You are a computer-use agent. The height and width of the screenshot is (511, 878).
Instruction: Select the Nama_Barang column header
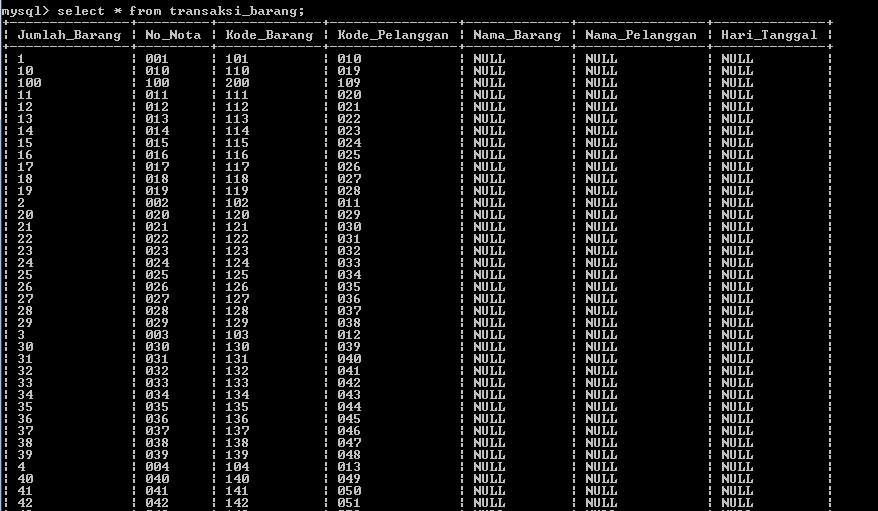click(517, 35)
